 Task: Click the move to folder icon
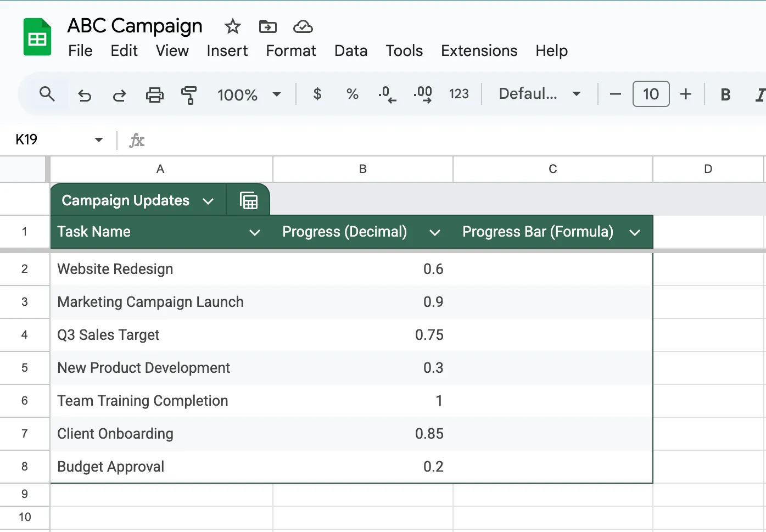pos(268,26)
